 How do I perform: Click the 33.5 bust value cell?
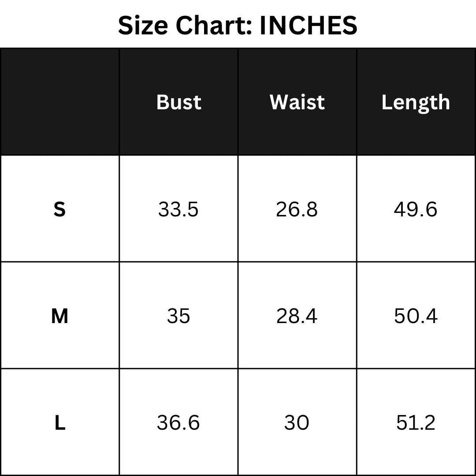(178, 209)
